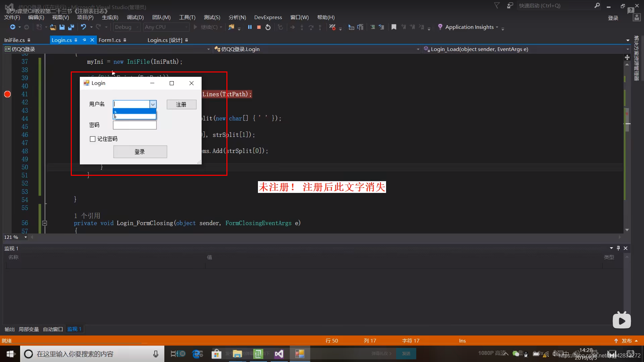644x362 pixels.
Task: Click the red breakpoint dot on line 41
Action: point(7,94)
